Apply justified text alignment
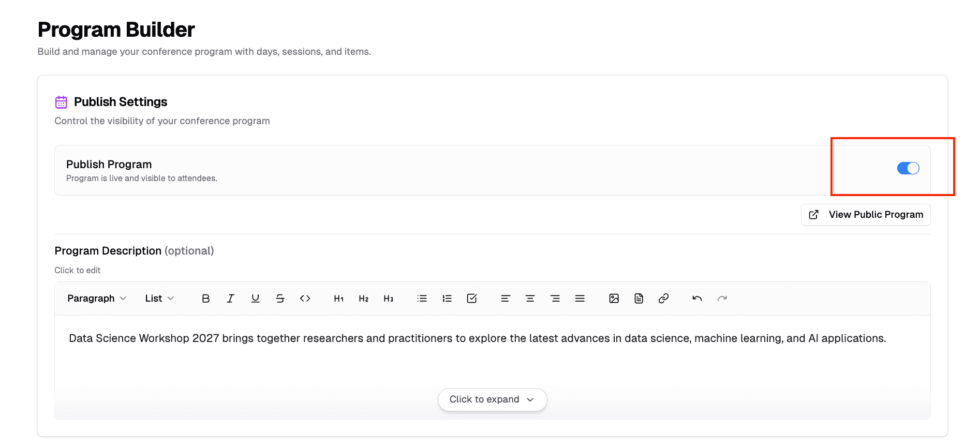 pos(580,298)
